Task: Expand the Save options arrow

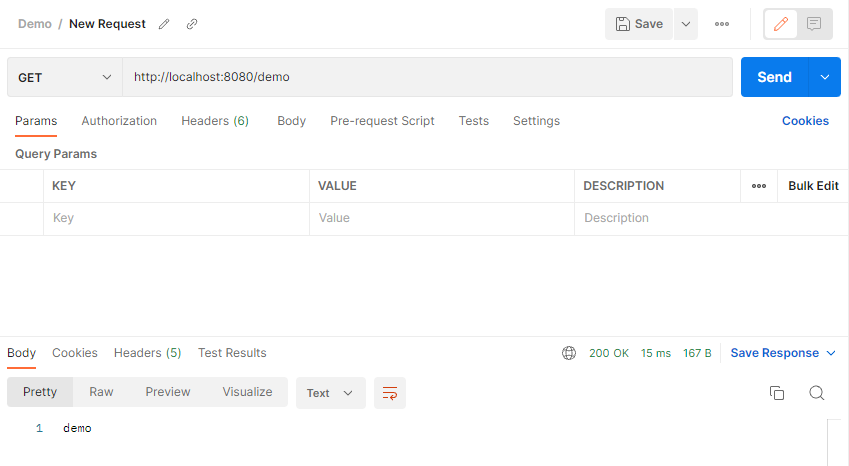Action: (685, 24)
